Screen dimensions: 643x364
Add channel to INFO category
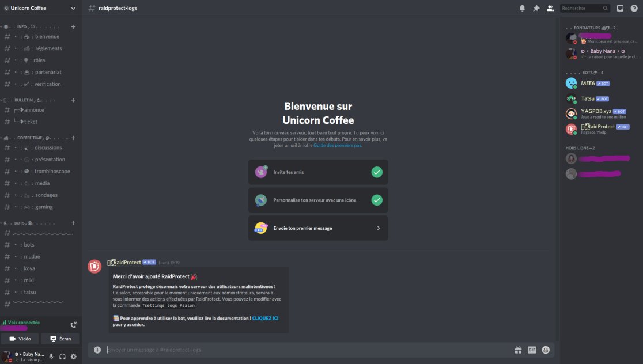coord(73,26)
